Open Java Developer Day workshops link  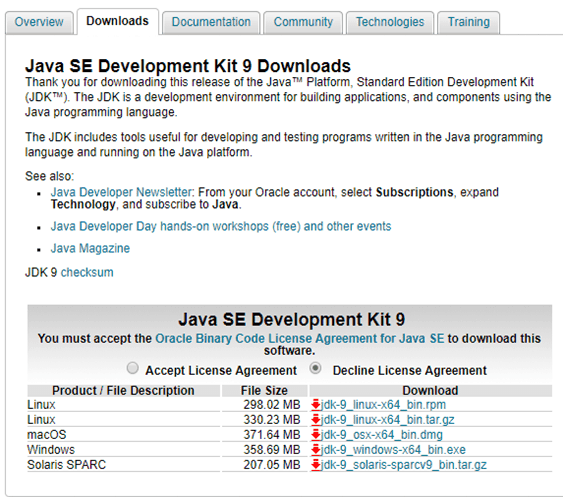click(221, 227)
